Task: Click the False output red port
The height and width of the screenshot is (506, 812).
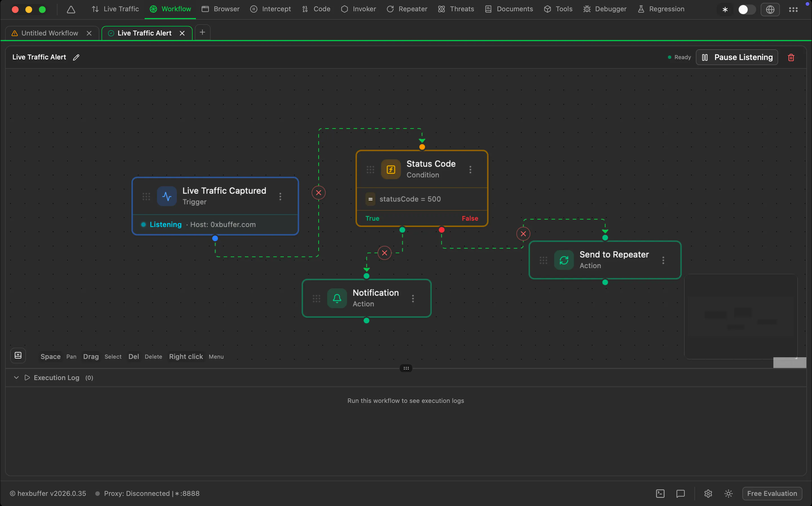Action: click(x=442, y=230)
